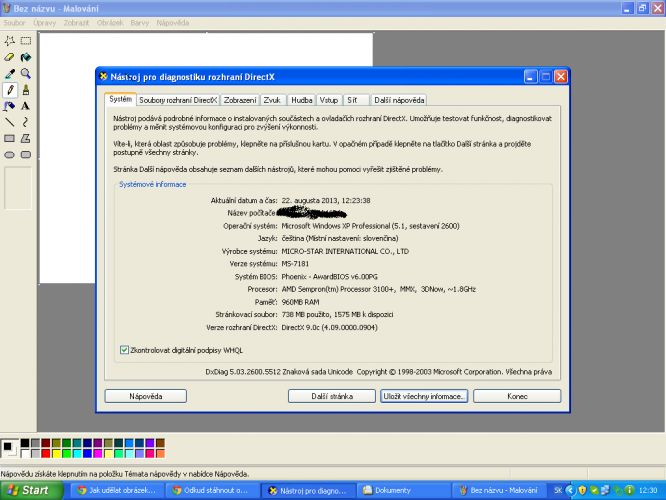Select the Rectangle shape tool

click(x=9, y=138)
